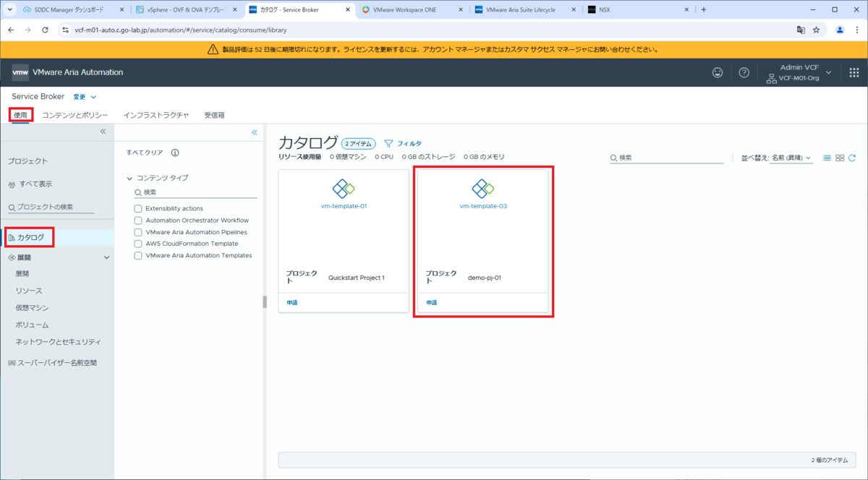Select the 受信箱 tab
This screenshot has height=480, width=868.
[214, 115]
